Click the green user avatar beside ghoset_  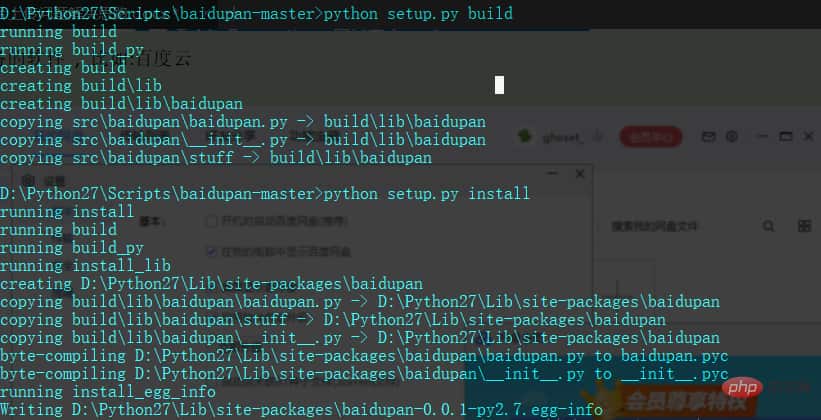[524, 137]
